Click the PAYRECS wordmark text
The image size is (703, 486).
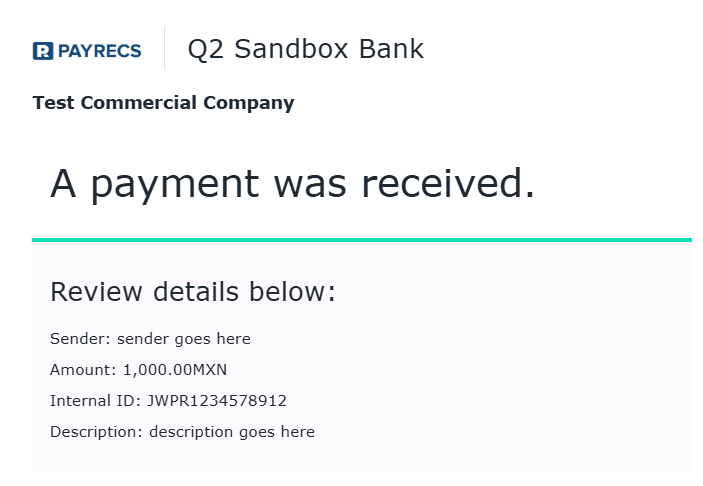(99, 50)
